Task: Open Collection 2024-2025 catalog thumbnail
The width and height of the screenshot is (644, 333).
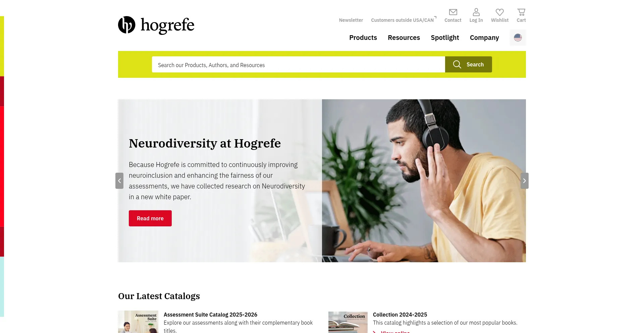Action: 348,322
